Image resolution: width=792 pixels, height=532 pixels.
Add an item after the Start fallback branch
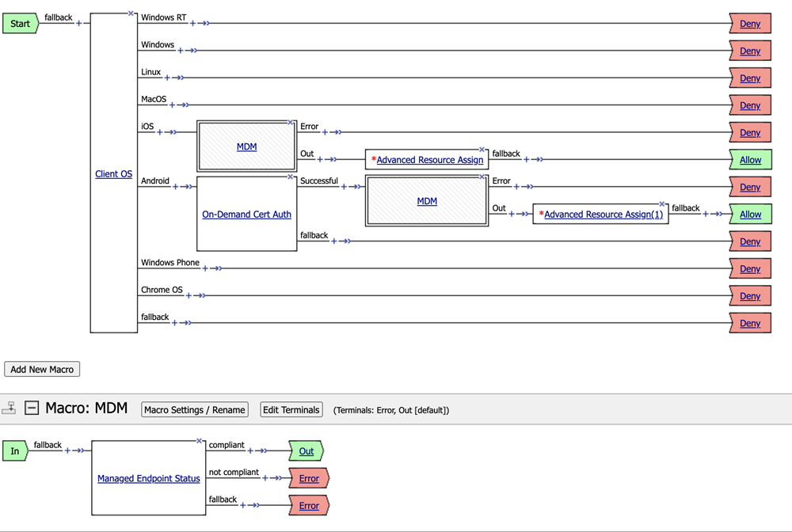point(78,24)
